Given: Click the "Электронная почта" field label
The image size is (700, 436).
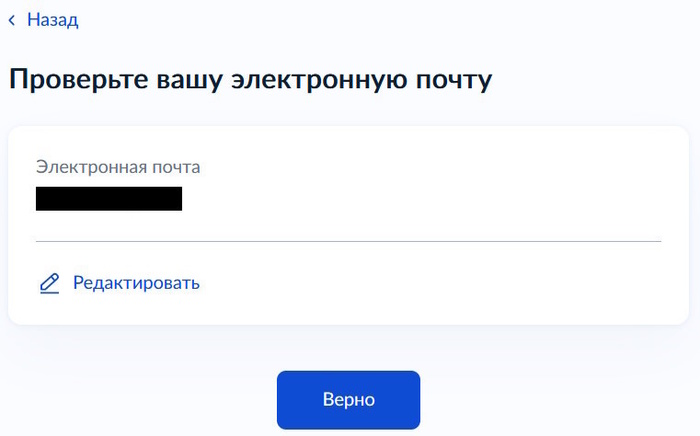Looking at the screenshot, I should point(118,167).
